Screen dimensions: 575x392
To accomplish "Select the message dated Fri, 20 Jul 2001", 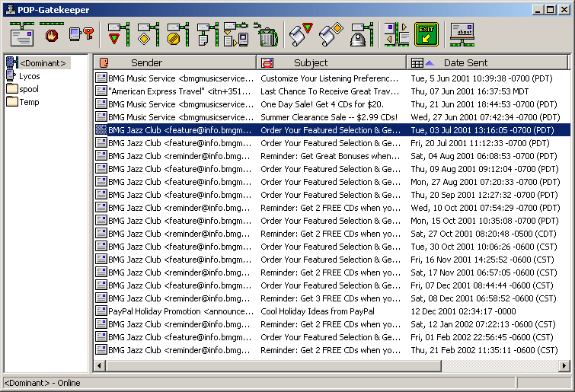I will (332, 143).
